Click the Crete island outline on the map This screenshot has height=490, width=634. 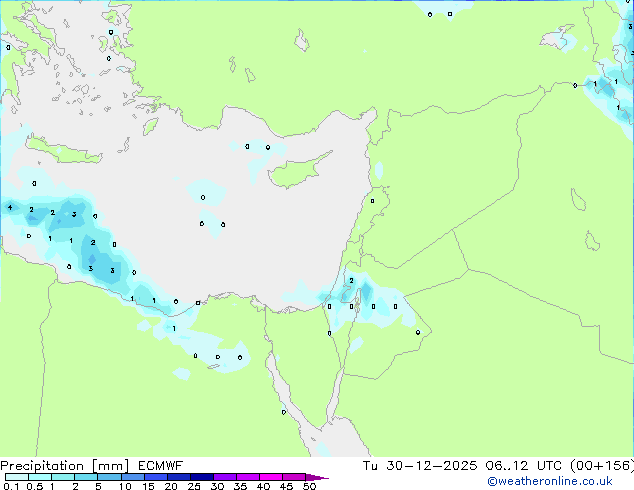(x=64, y=150)
